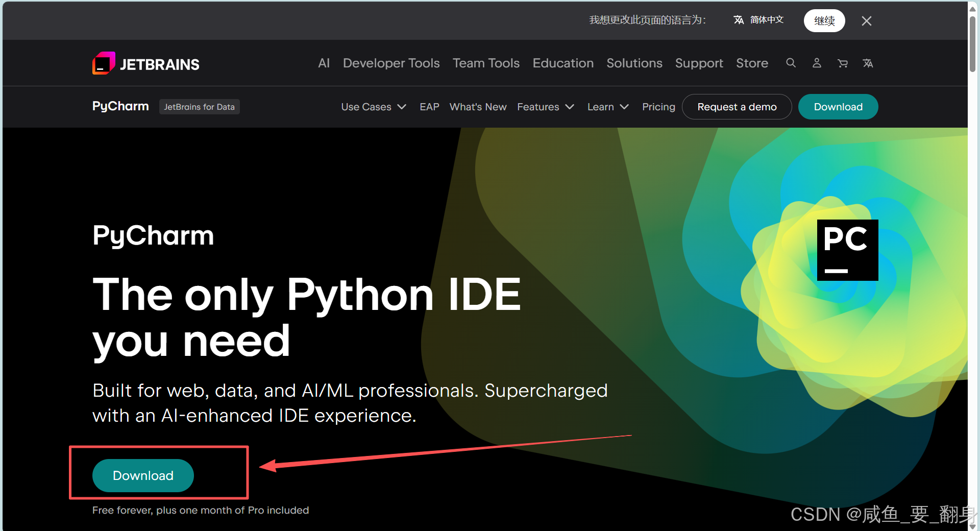The width and height of the screenshot is (980, 531).
Task: Click the Download button in the navbar
Action: (x=838, y=107)
